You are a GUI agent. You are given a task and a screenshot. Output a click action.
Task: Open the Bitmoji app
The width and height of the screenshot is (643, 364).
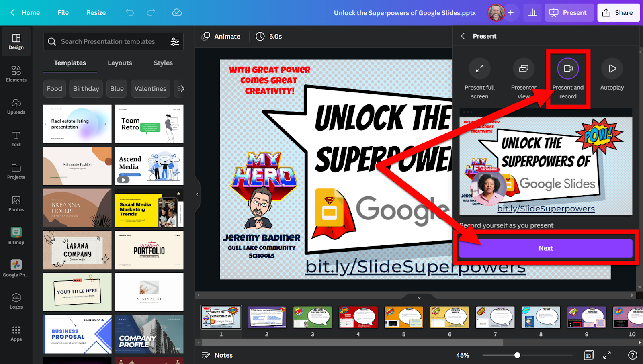(16, 236)
